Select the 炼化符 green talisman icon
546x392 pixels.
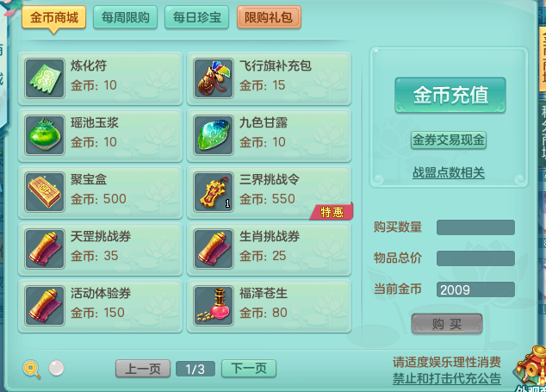45,78
